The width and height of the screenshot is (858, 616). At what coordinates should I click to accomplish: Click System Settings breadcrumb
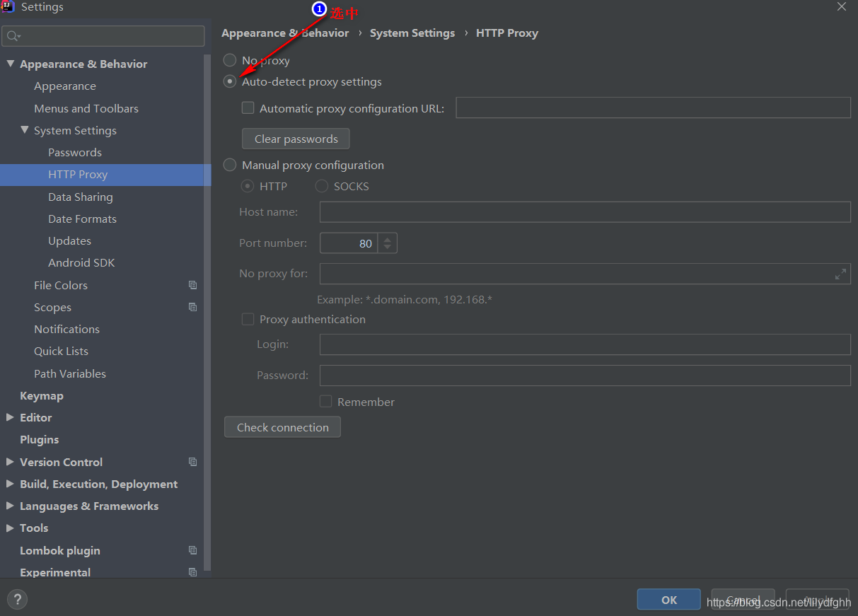click(x=412, y=33)
